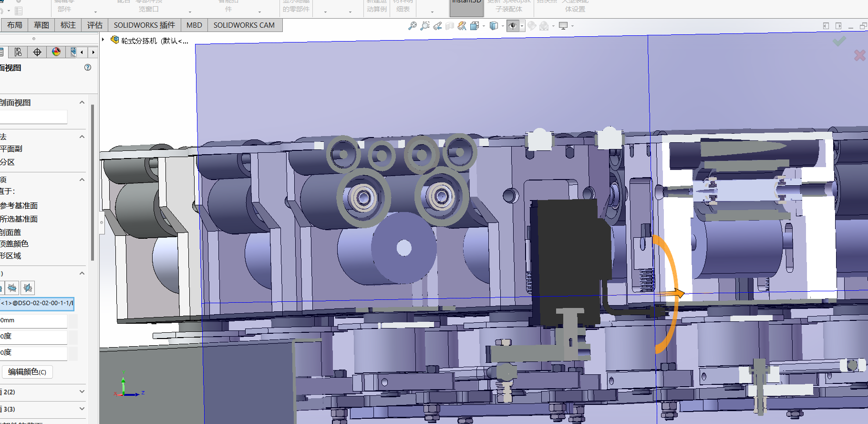
Task: Click the Zoom to Fit magnifier icon
Action: pos(413,26)
